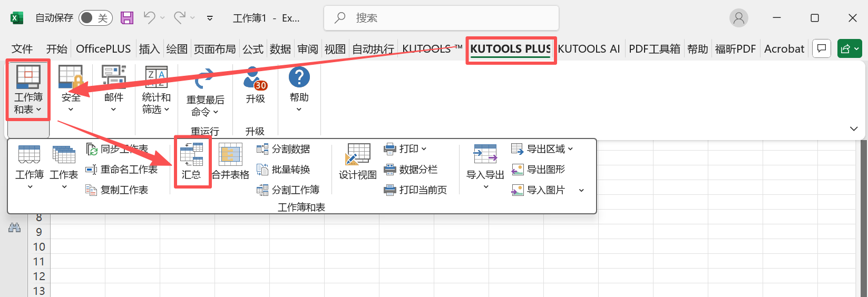Toggle the AutoSave switch

click(x=94, y=18)
